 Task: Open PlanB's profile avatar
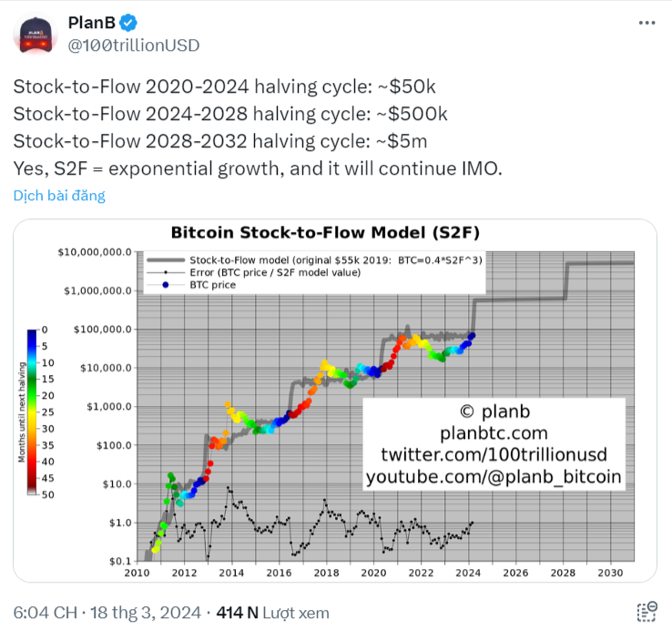tap(36, 36)
